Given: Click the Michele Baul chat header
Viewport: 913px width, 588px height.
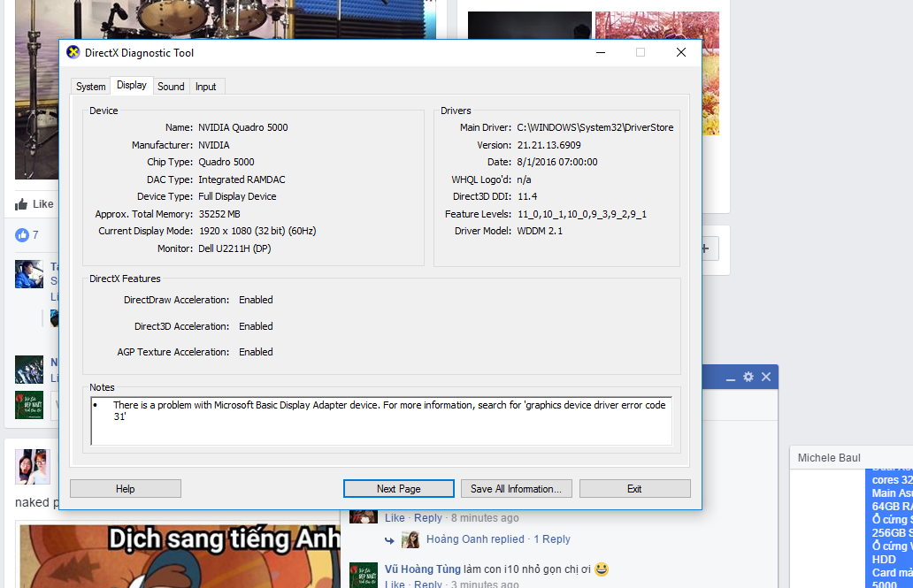Looking at the screenshot, I should coord(851,458).
